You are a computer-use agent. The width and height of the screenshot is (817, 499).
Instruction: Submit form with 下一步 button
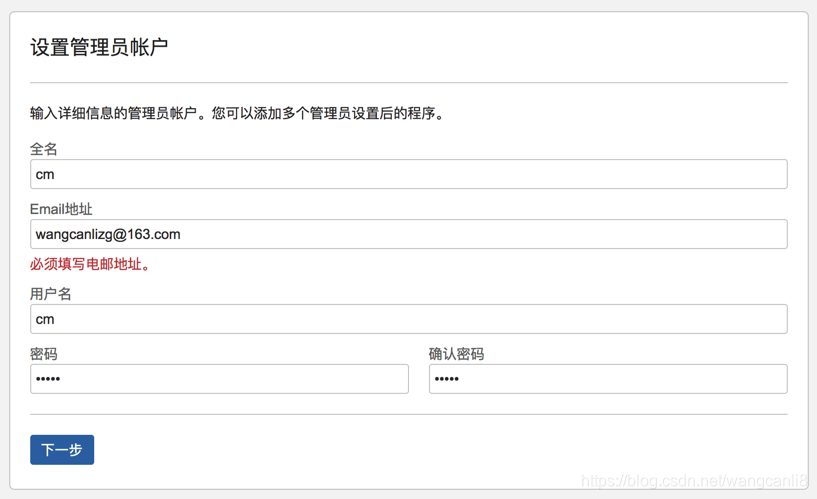62,450
